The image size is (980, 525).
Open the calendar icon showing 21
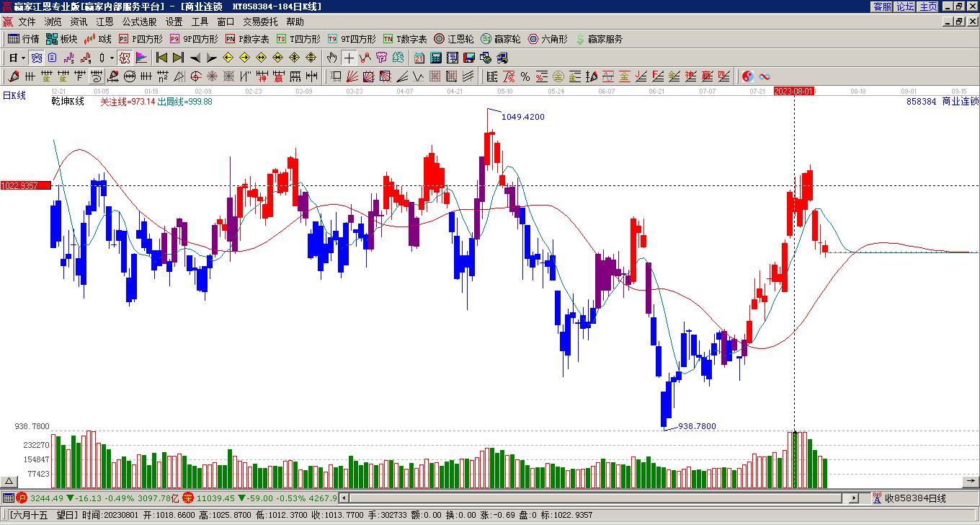(x=419, y=58)
